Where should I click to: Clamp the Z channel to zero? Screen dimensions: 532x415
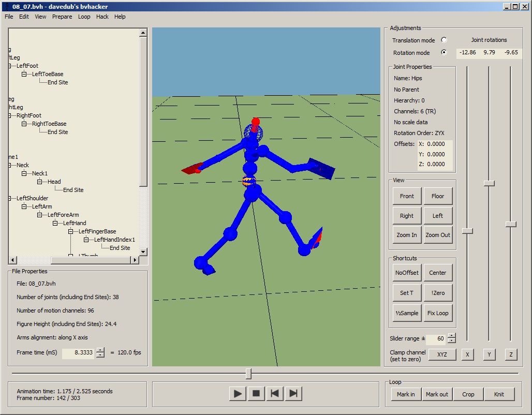click(x=511, y=354)
